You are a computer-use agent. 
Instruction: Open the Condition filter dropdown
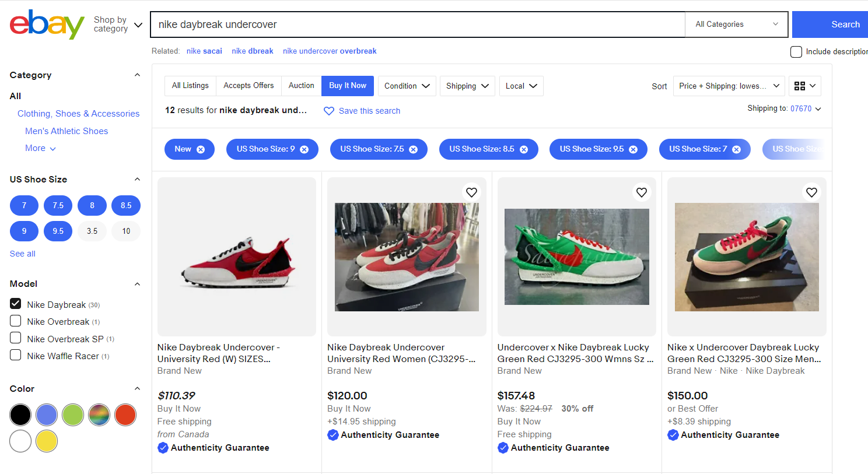[x=407, y=86]
